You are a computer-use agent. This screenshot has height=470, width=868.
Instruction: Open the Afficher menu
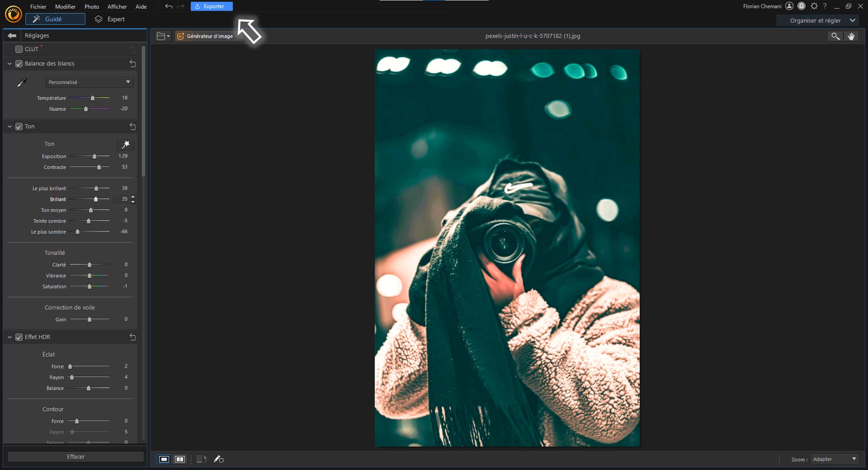coord(117,7)
